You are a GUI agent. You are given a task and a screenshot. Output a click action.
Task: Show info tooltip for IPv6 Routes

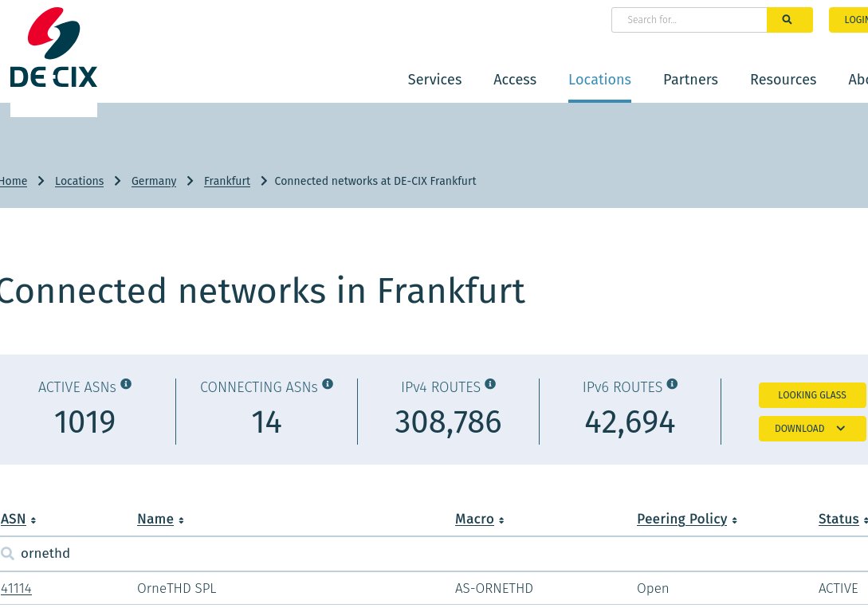672,384
